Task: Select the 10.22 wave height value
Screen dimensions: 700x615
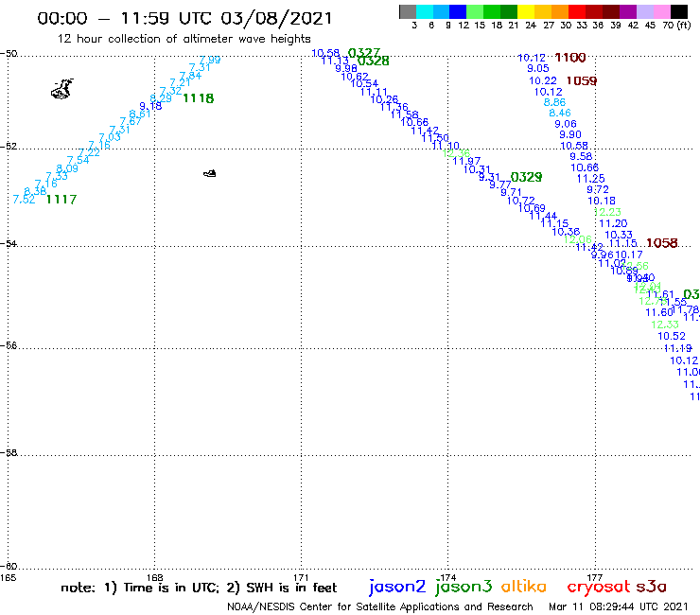Action: pyautogui.click(x=543, y=80)
